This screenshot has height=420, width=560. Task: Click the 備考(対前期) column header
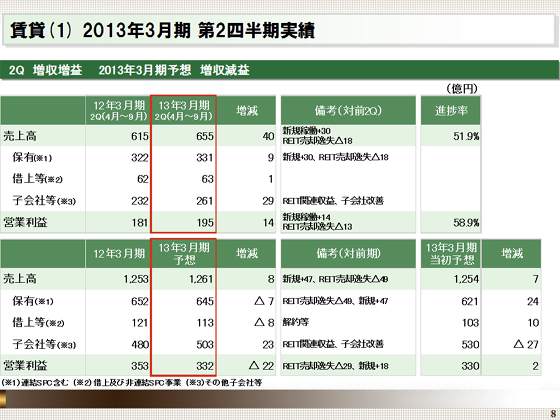[348, 254]
